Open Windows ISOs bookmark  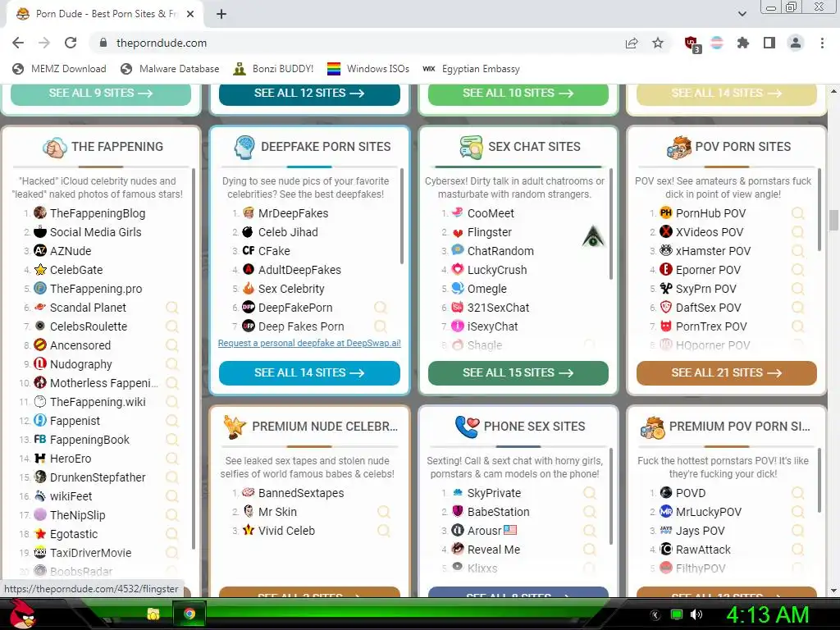[368, 69]
